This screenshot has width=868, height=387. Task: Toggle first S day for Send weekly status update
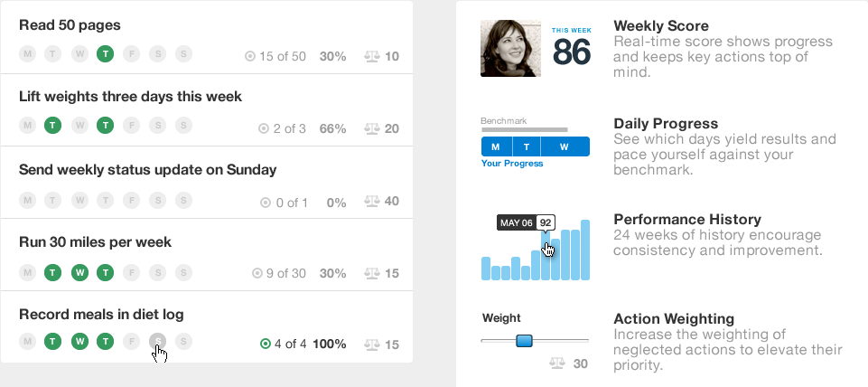(158, 200)
